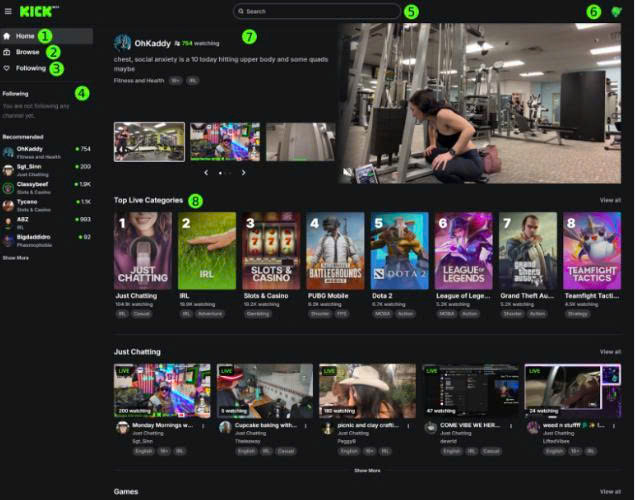Screen dimensions: 635x500
Task: Click the Just Chatting category title text
Action: click(x=136, y=296)
